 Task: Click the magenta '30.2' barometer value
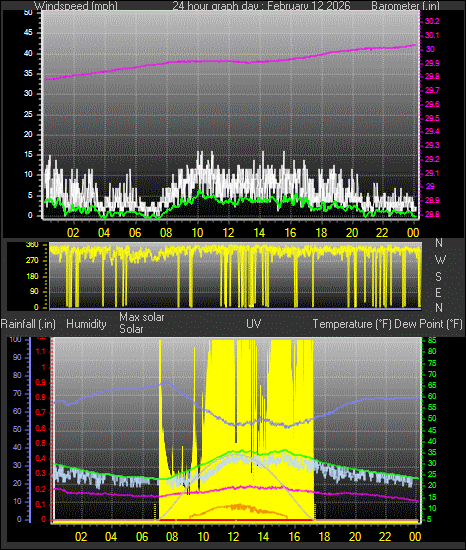pos(432,21)
